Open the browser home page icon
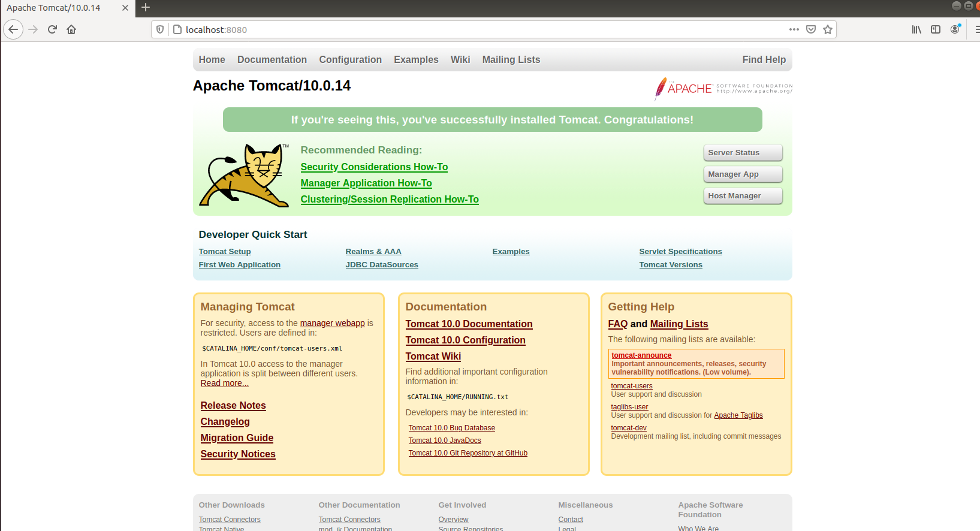The height and width of the screenshot is (531, 980). click(71, 29)
